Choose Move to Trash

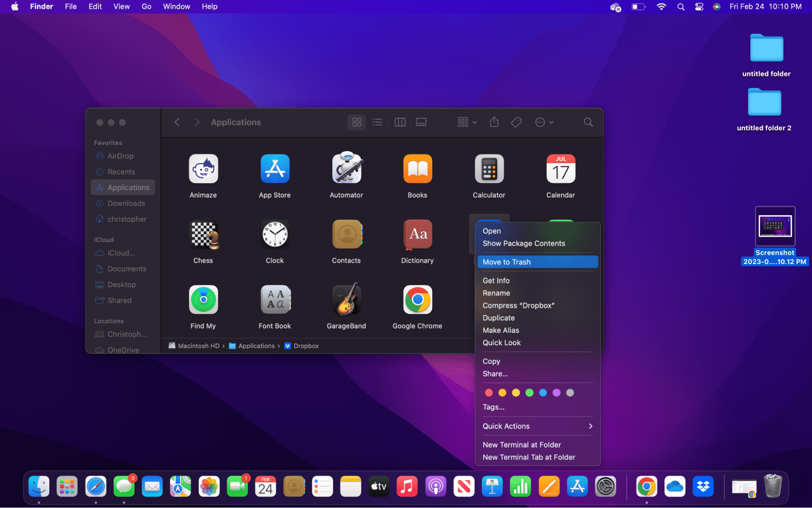[x=537, y=262]
